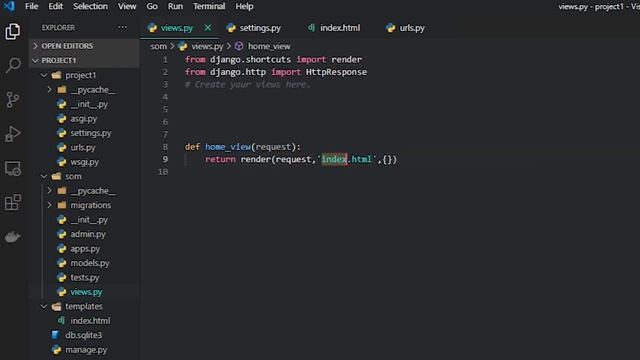
Task: Open Extensions view
Action: 13,202
